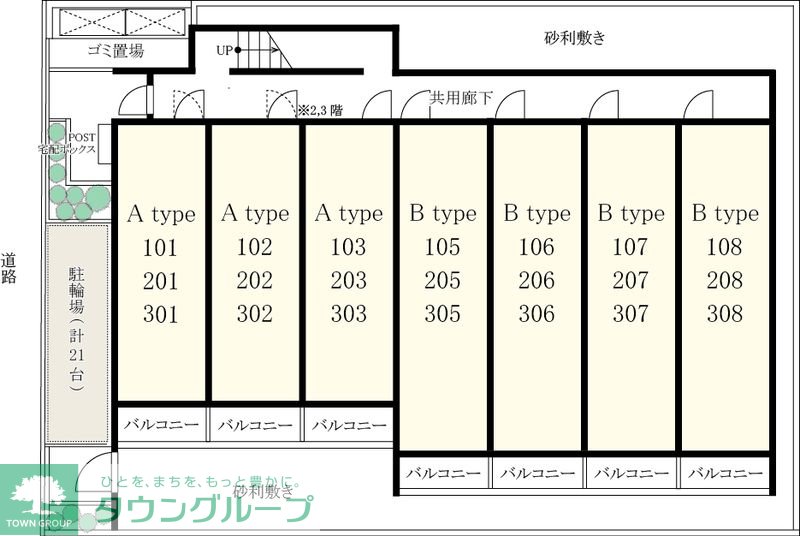
Task: Click the staircase drawing beside UP
Action: click(264, 49)
